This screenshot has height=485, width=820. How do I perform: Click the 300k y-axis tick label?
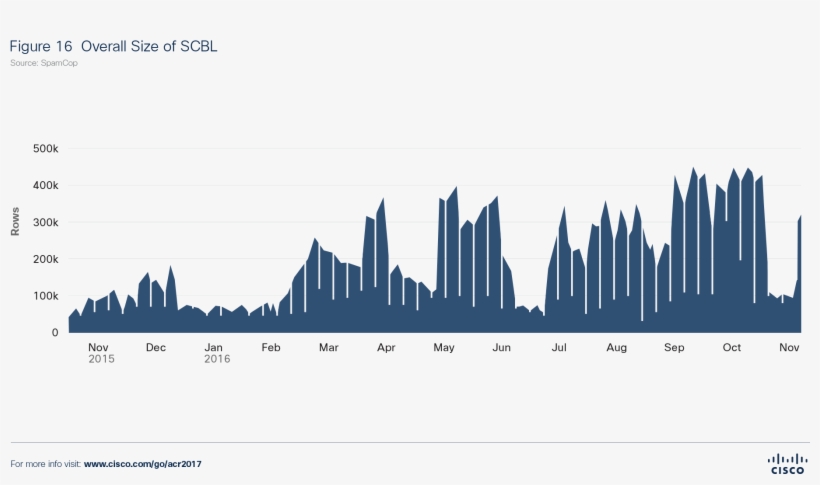pyautogui.click(x=43, y=223)
